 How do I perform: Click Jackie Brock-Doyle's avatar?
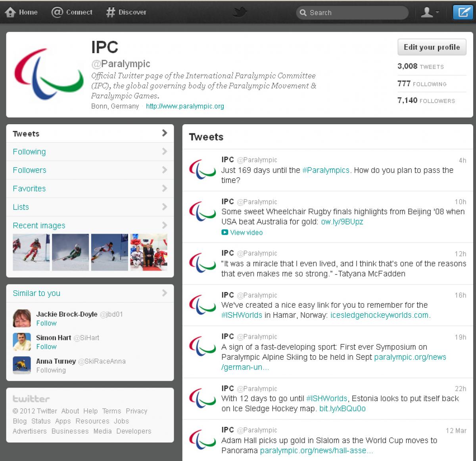point(22,318)
